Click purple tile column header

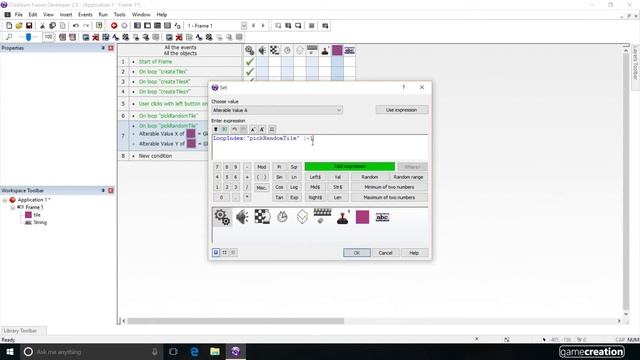337,50
